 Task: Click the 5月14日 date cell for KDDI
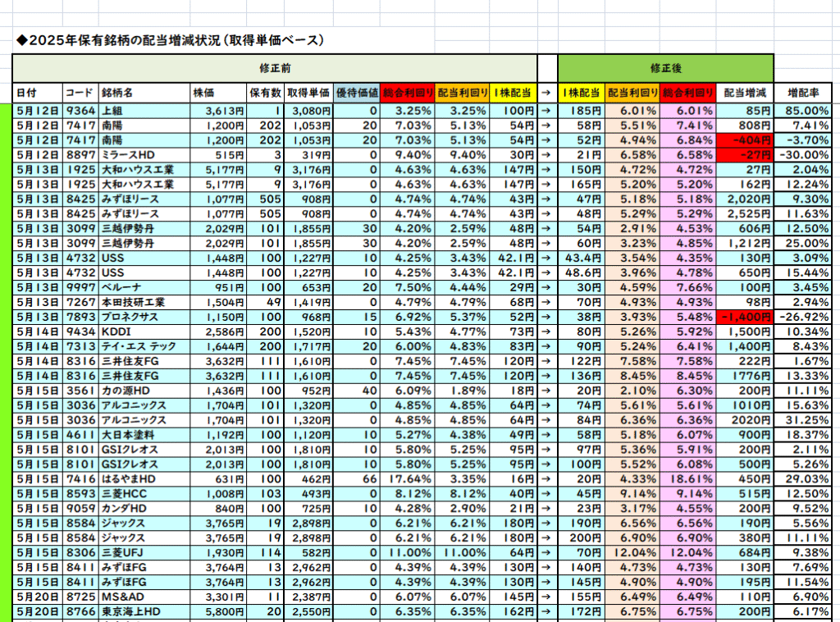38,332
